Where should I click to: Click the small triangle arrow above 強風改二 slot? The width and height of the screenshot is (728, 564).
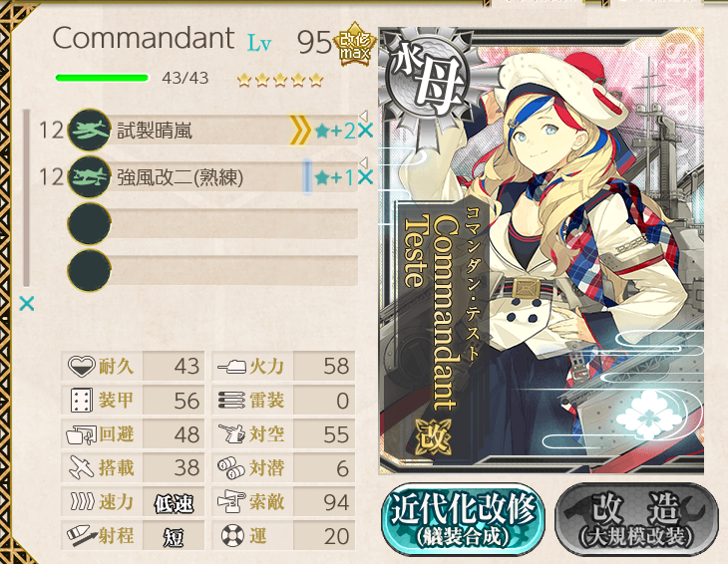[364, 162]
